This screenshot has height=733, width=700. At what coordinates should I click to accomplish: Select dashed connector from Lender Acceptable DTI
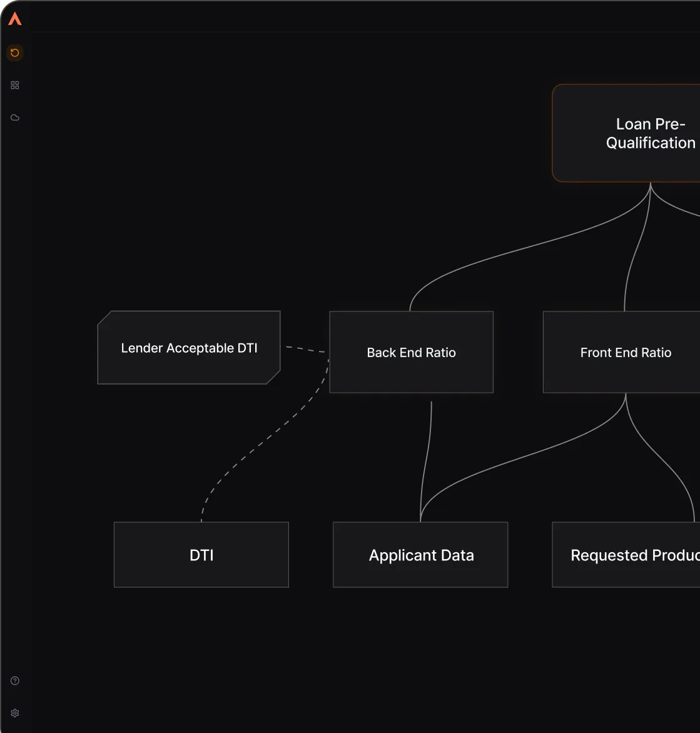[305, 349]
